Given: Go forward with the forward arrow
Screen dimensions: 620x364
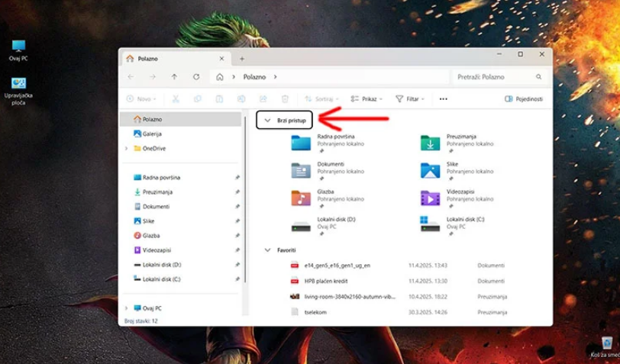Looking at the screenshot, I should (153, 77).
